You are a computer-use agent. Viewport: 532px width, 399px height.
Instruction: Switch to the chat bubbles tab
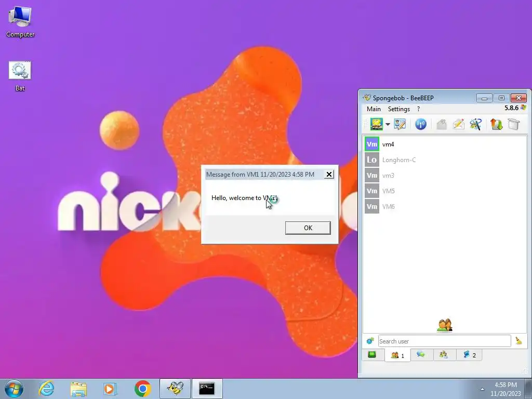[x=421, y=355]
